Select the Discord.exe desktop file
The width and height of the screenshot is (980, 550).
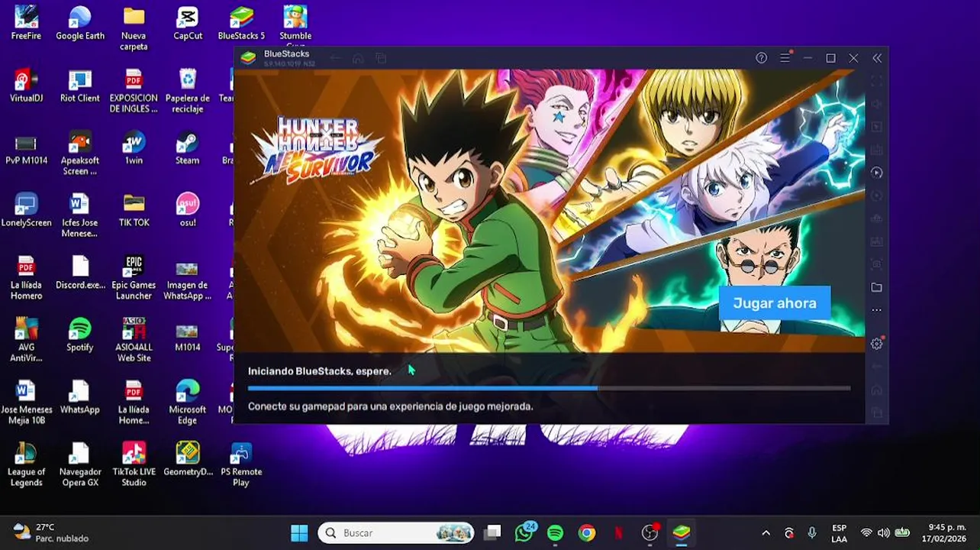pos(80,273)
